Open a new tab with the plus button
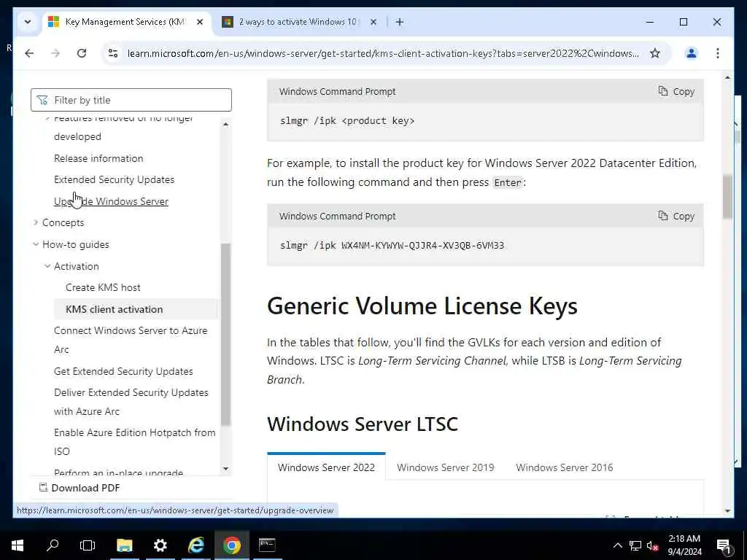Viewport: 747px width, 560px height. pos(399,22)
